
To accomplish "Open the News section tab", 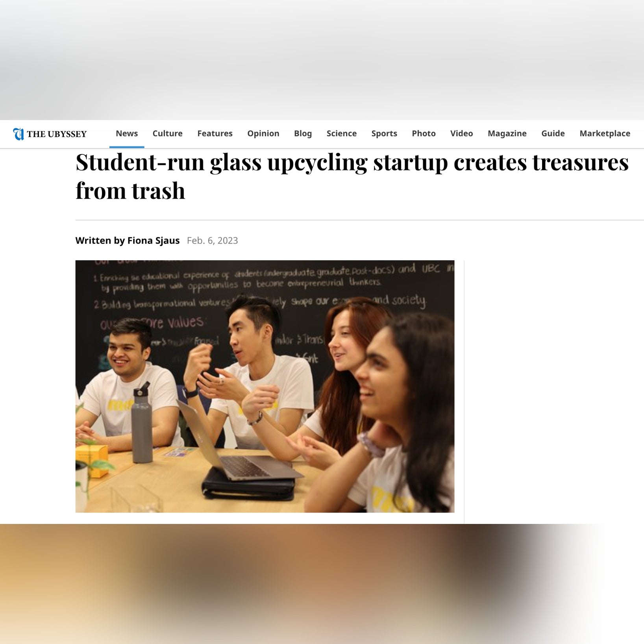I will 127,133.
